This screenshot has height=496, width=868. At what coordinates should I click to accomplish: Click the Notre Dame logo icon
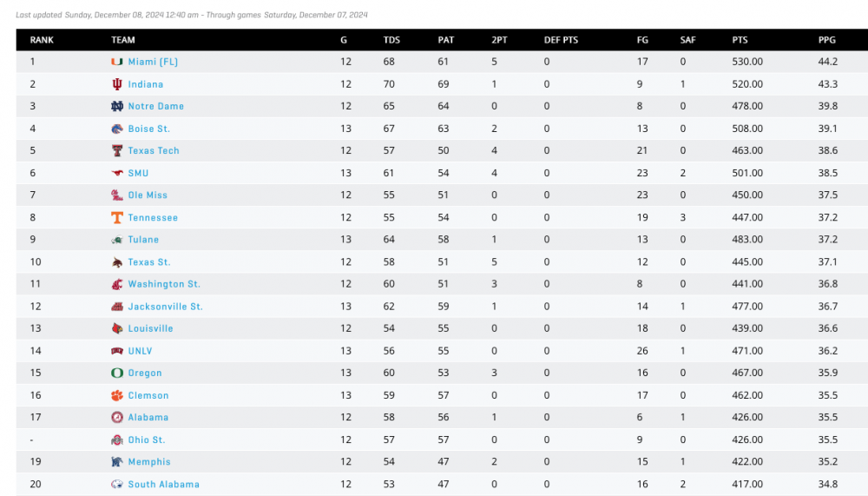click(x=116, y=106)
